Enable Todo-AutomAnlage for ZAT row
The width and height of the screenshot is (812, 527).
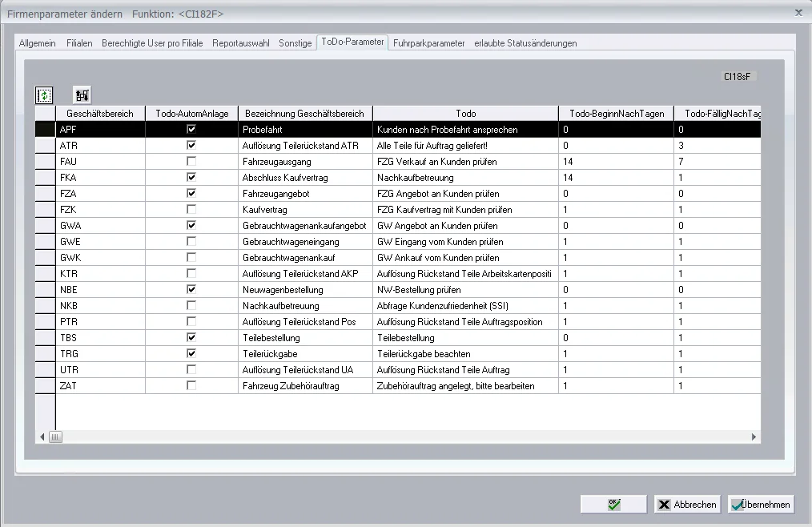point(191,385)
